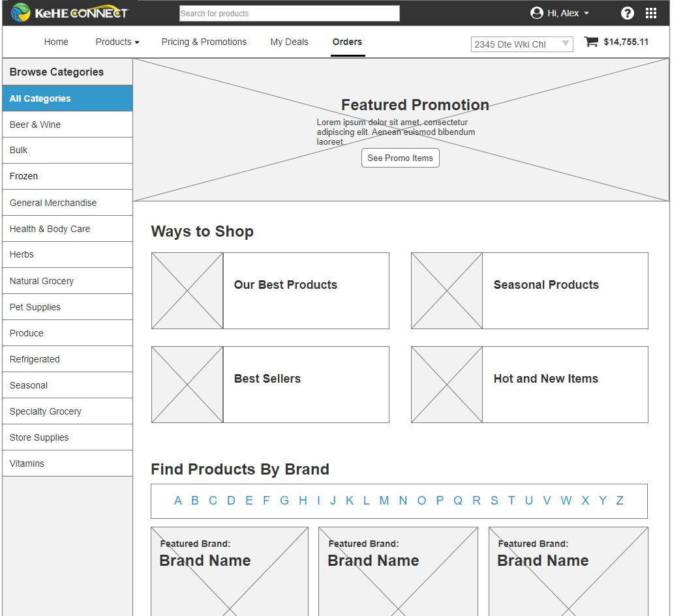
Task: Open the Our Best Products card
Action: tap(271, 291)
